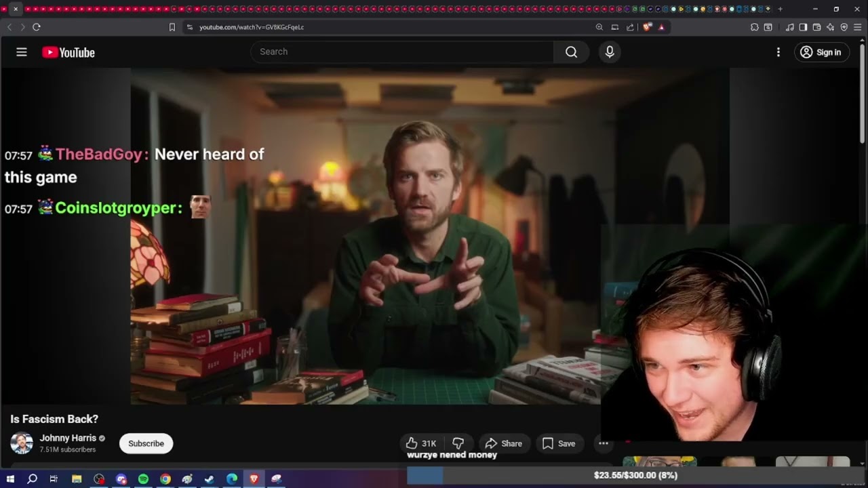Start voice search with the microphone icon

click(x=610, y=52)
